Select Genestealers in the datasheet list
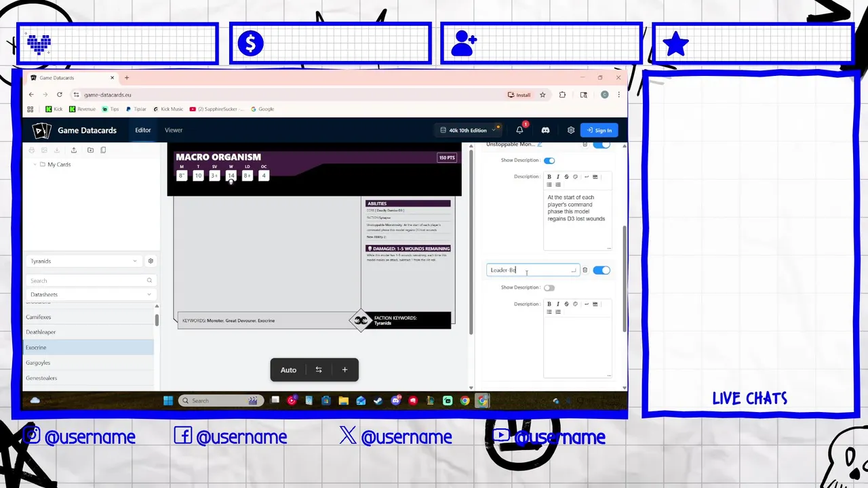 click(x=88, y=378)
